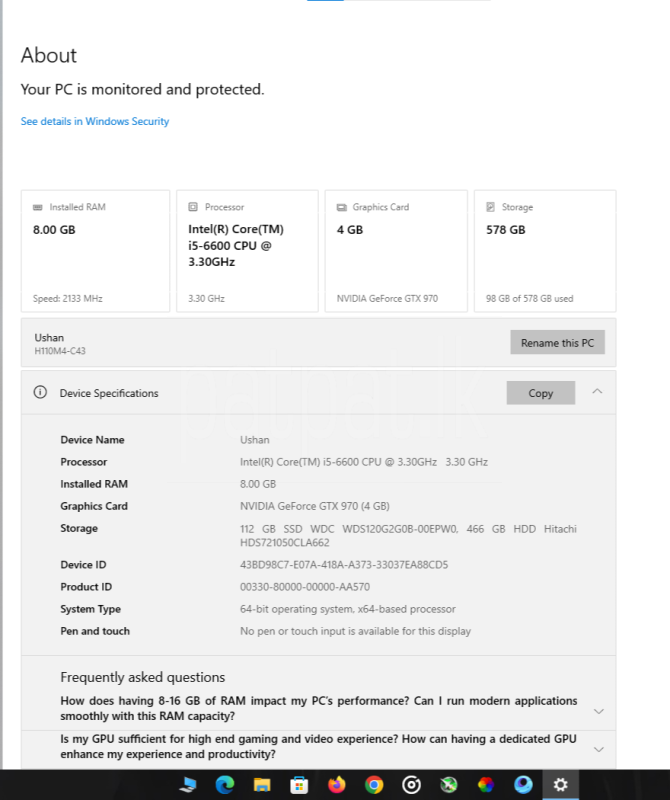The height and width of the screenshot is (800, 670).
Task: Click the Device ID value text
Action: click(x=344, y=565)
